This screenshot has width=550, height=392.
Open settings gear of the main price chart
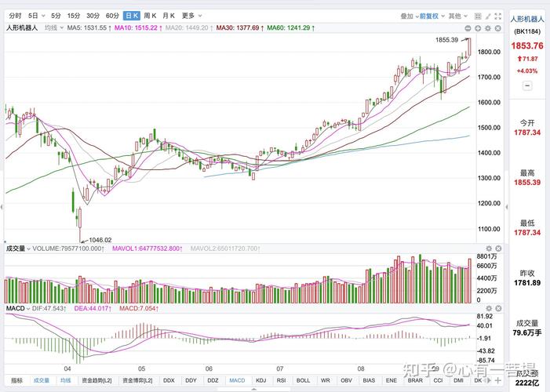pos(487,27)
